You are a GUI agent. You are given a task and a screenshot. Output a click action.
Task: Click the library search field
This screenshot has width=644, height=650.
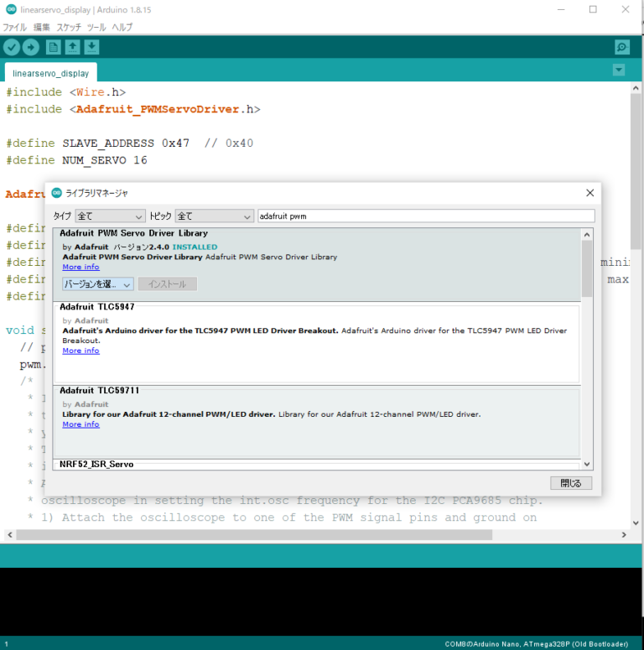[x=425, y=216]
